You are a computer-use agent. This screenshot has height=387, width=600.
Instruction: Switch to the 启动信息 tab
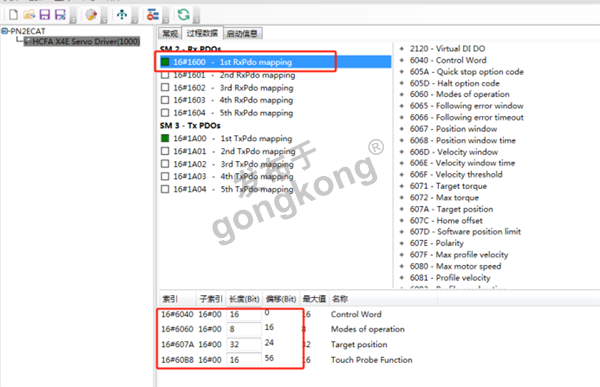tap(242, 33)
